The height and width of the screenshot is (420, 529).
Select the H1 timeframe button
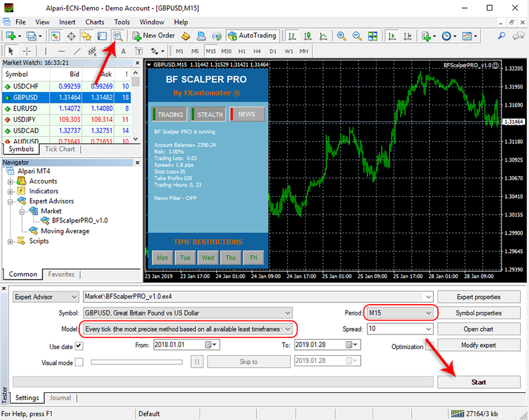click(x=241, y=51)
